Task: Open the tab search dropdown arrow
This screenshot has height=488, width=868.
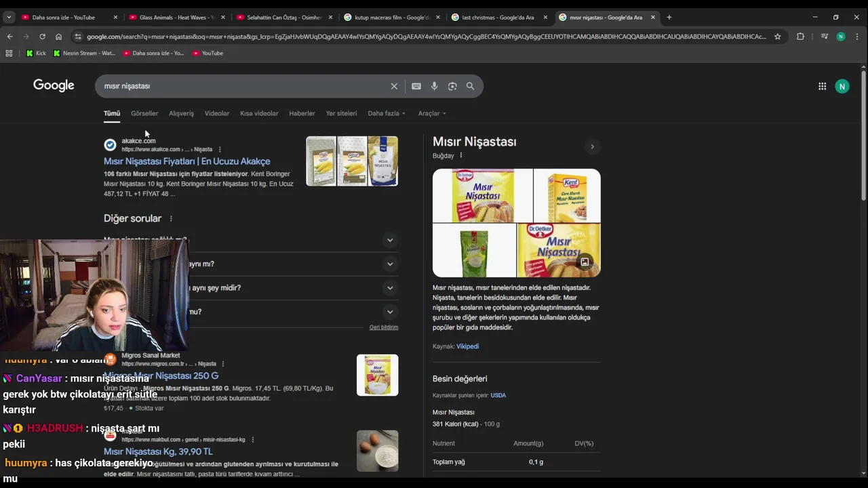Action: [x=9, y=17]
